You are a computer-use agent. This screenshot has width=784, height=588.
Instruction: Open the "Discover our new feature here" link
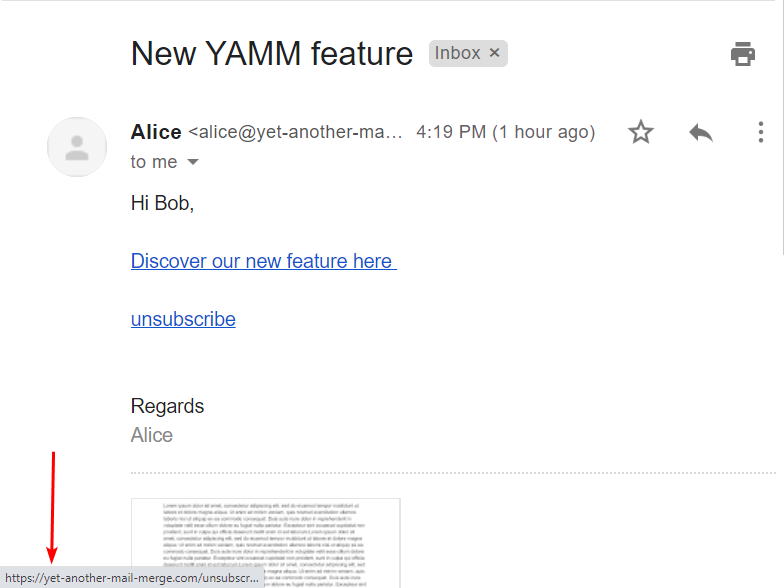263,261
